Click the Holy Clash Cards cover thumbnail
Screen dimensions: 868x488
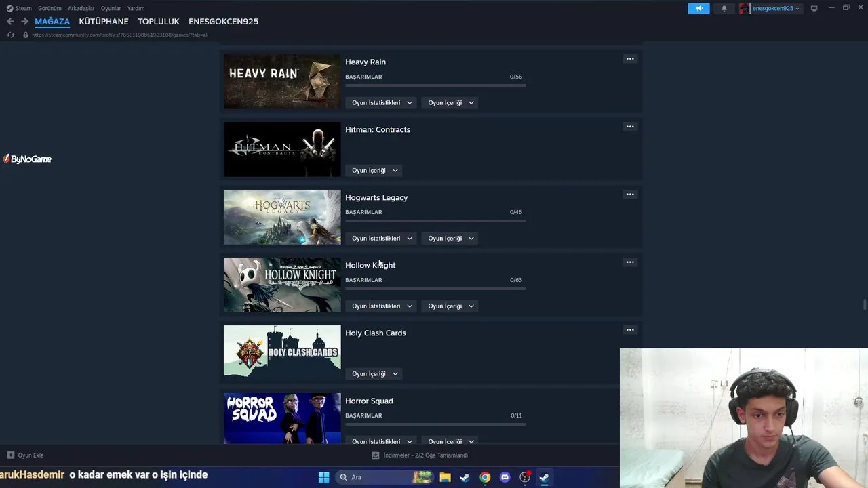282,352
